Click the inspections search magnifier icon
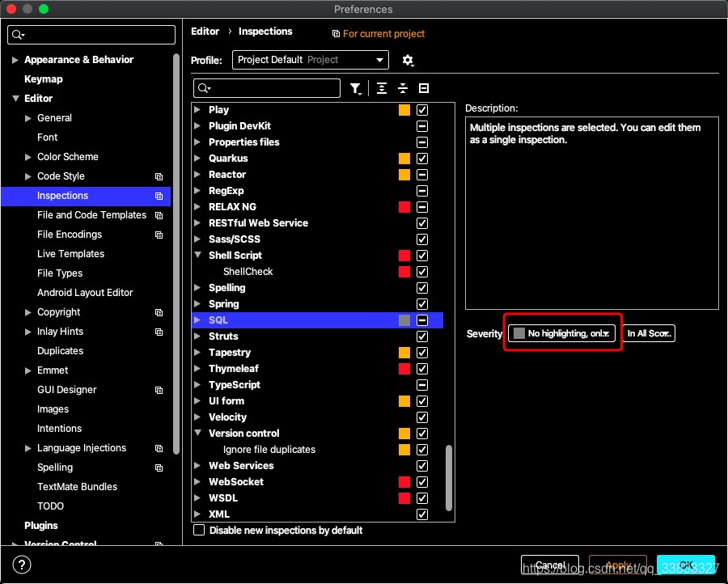The width and height of the screenshot is (728, 584). pyautogui.click(x=204, y=88)
